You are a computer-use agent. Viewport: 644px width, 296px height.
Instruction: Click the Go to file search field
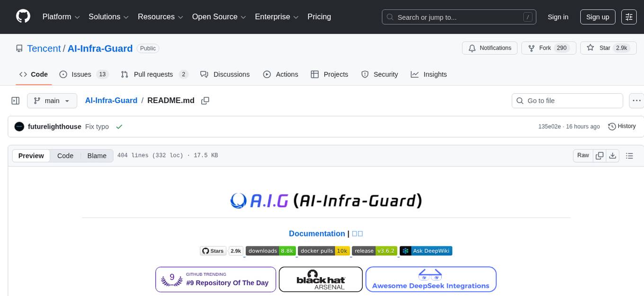(567, 100)
